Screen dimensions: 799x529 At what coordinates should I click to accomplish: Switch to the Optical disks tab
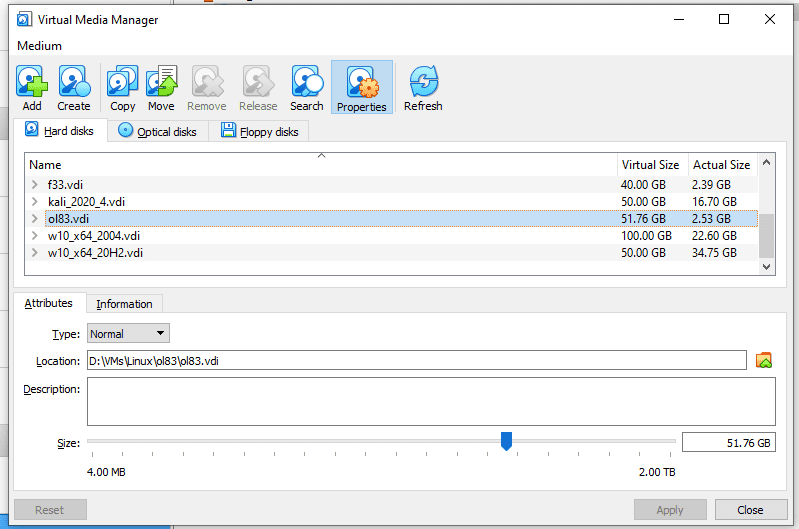158,132
